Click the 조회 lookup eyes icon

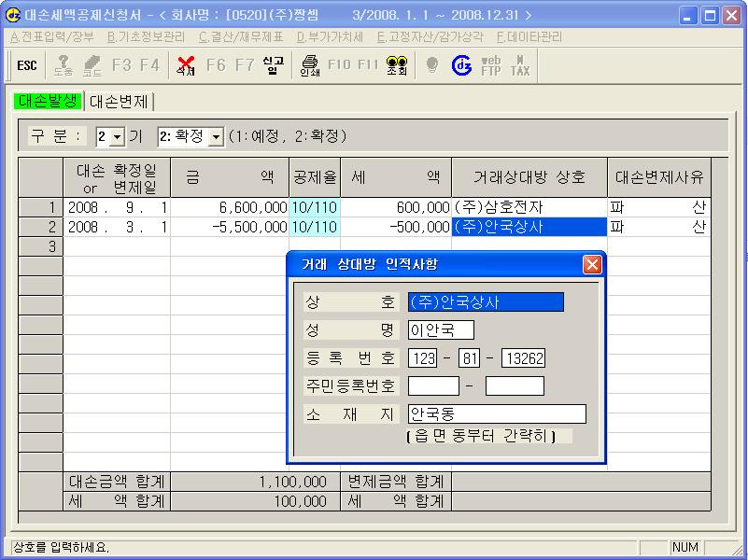(397, 65)
